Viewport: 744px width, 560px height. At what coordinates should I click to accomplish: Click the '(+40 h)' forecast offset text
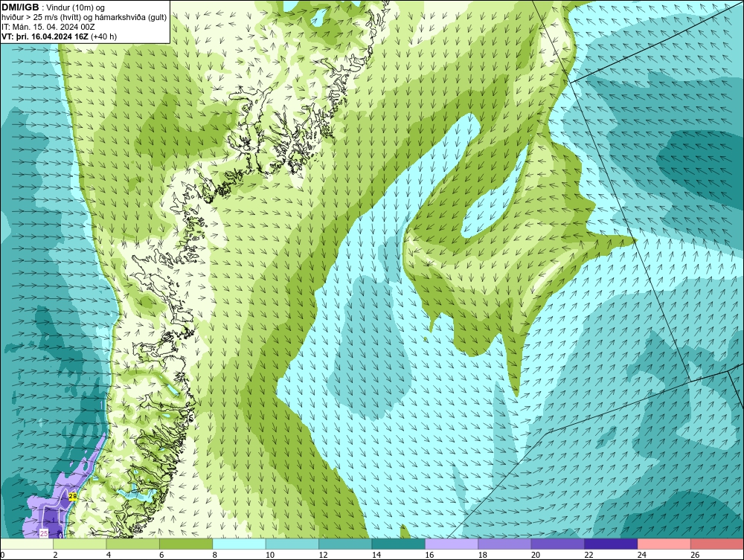[x=103, y=36]
